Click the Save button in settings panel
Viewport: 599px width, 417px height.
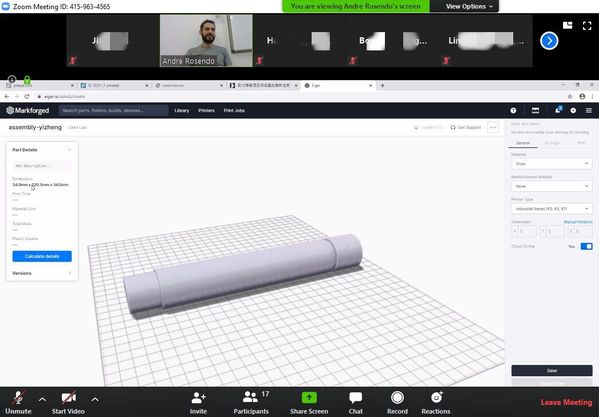click(x=552, y=370)
